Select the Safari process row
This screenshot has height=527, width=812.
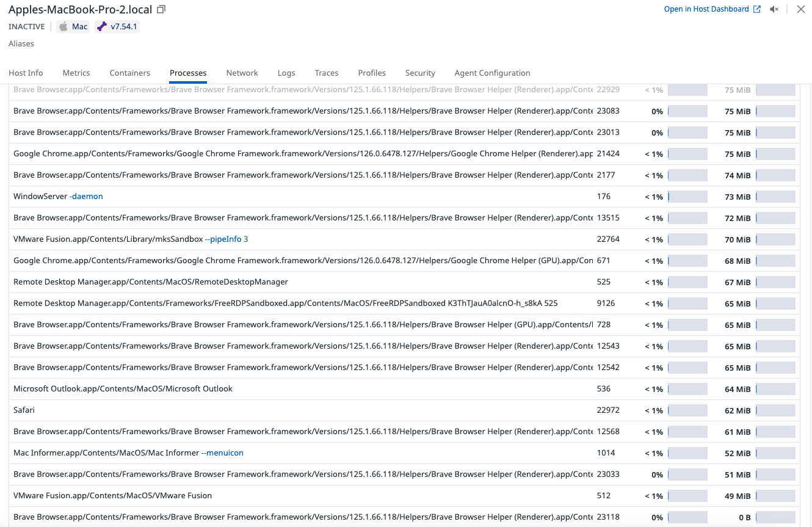(404, 410)
